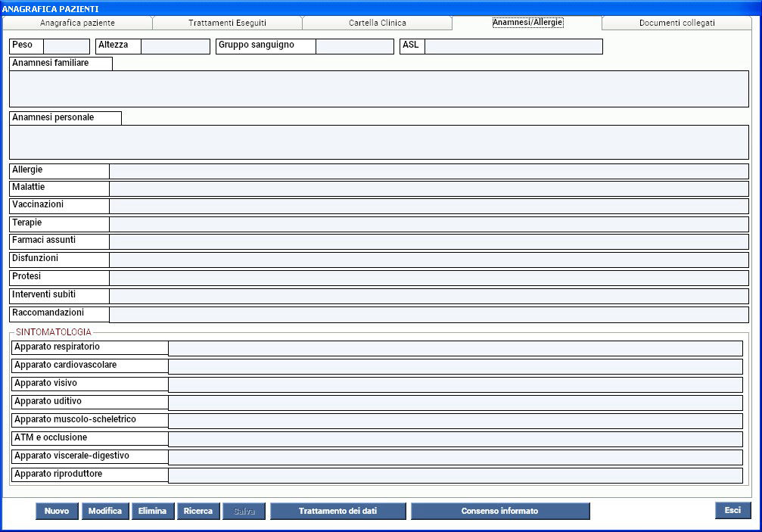This screenshot has height=532, width=762.
Task: Select the Cartella Clinica tab
Action: click(377, 23)
